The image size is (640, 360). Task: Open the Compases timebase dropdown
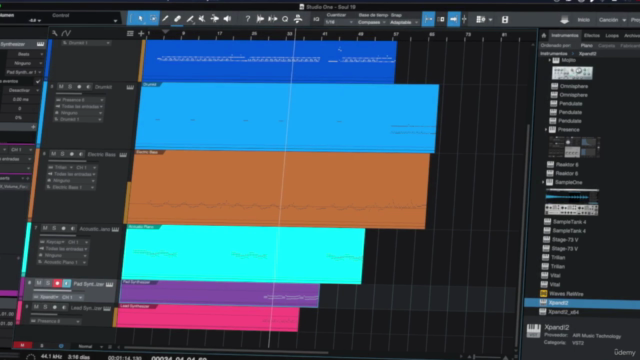point(371,22)
